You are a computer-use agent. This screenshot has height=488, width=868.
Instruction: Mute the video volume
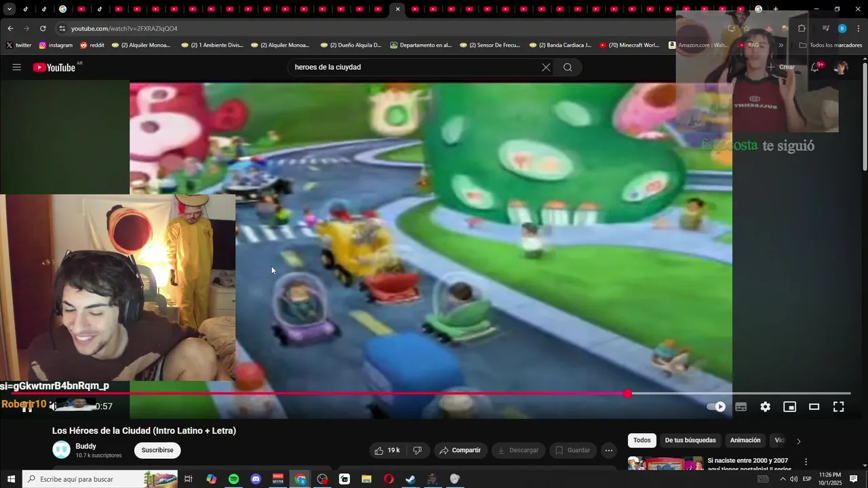pos(54,407)
